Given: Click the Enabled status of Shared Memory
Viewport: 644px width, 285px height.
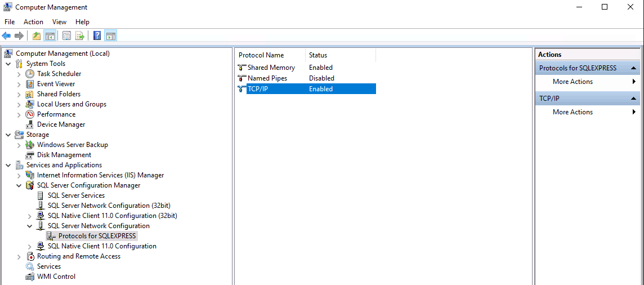Looking at the screenshot, I should pyautogui.click(x=321, y=68).
